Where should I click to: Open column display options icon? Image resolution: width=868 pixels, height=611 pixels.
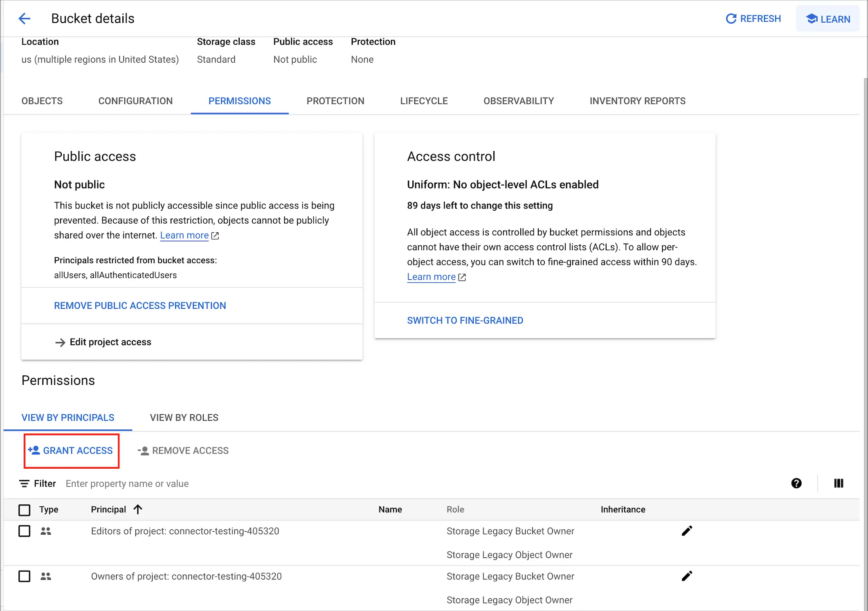click(839, 483)
